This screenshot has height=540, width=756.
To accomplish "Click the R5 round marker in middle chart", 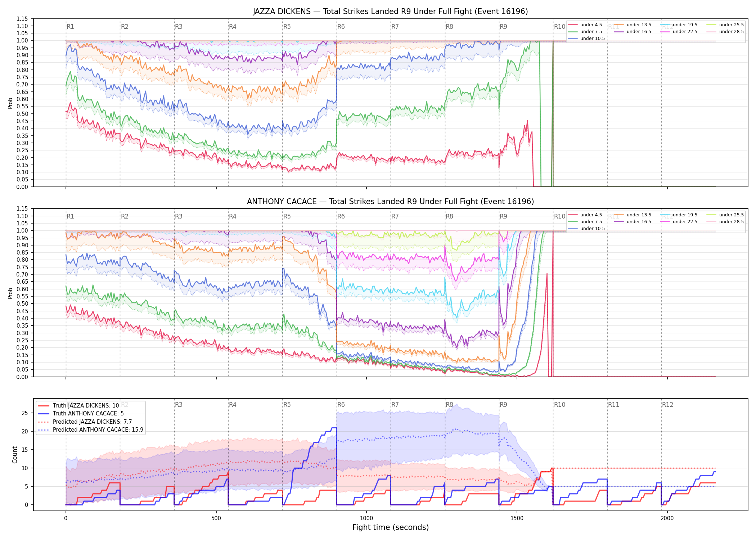I will [x=287, y=216].
